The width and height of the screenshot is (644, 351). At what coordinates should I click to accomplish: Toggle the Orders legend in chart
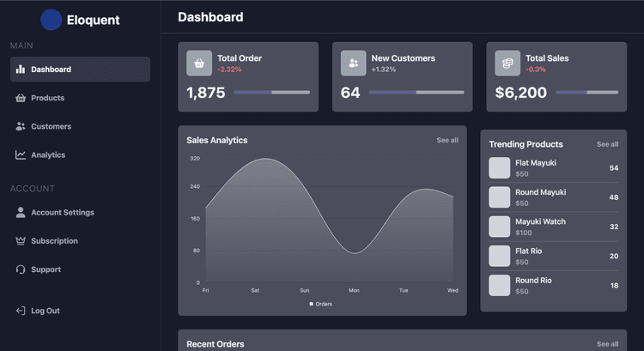(x=321, y=304)
